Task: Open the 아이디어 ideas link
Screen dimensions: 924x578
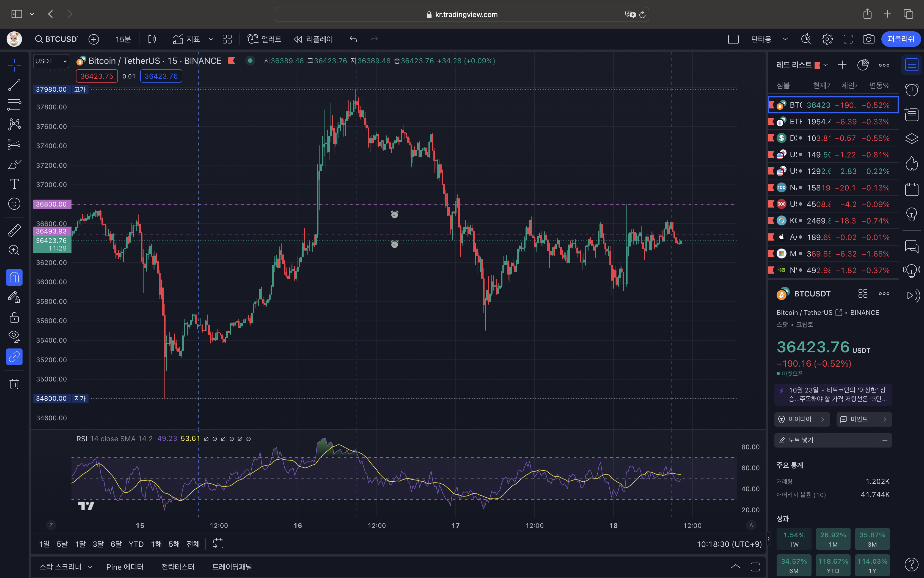Action: coord(802,419)
